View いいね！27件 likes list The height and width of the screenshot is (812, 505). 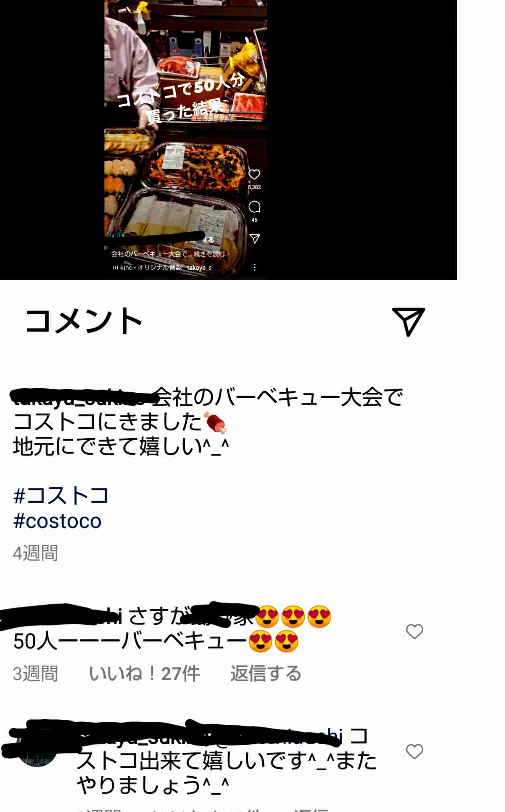coord(144,674)
